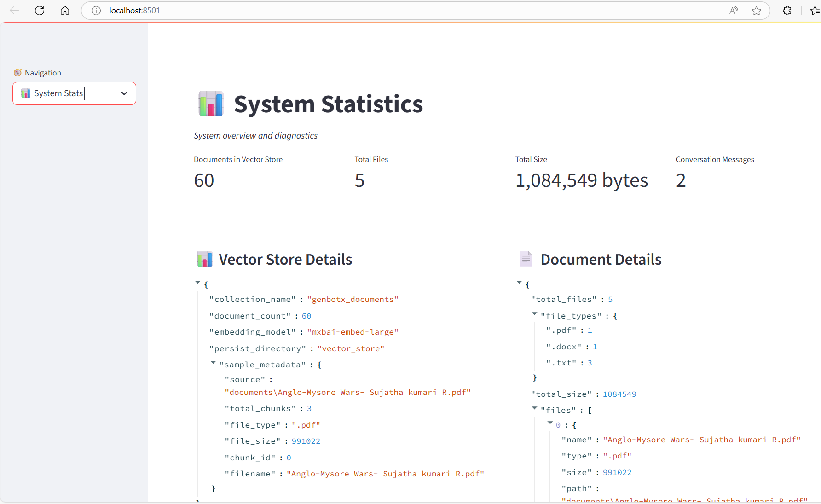Viewport: 821px width, 504px height.
Task: Open the System Stats navigation dropdown
Action: [x=124, y=93]
